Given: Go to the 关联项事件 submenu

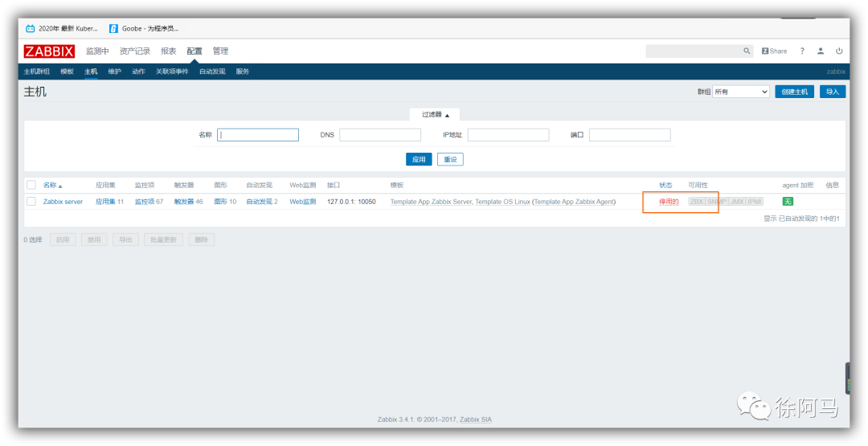Looking at the screenshot, I should coord(172,72).
